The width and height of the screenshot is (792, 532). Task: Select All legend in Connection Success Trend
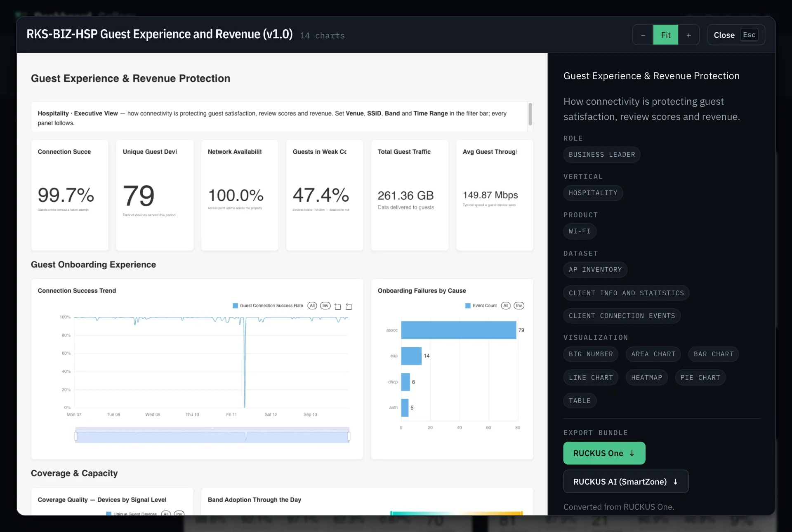click(312, 306)
